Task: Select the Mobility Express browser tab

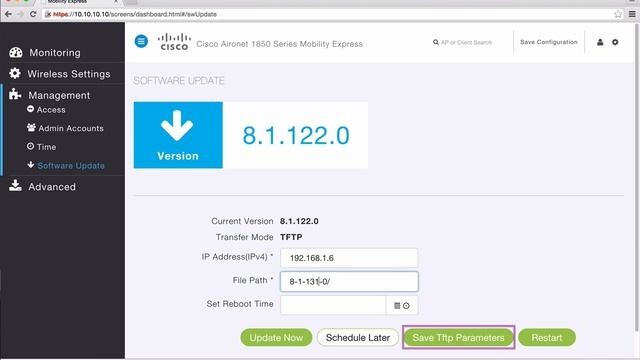Action: 80,2
